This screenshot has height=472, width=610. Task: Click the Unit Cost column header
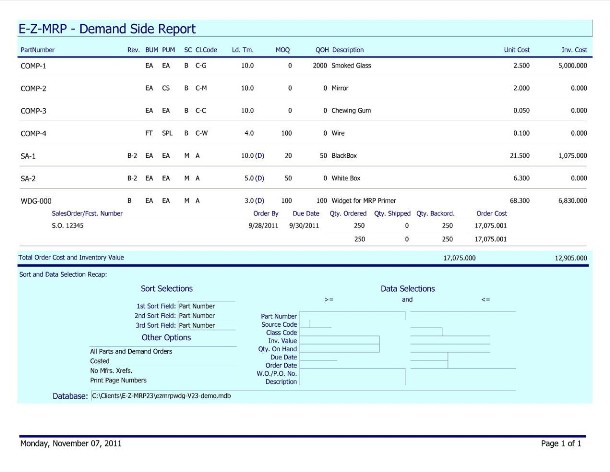516,48
